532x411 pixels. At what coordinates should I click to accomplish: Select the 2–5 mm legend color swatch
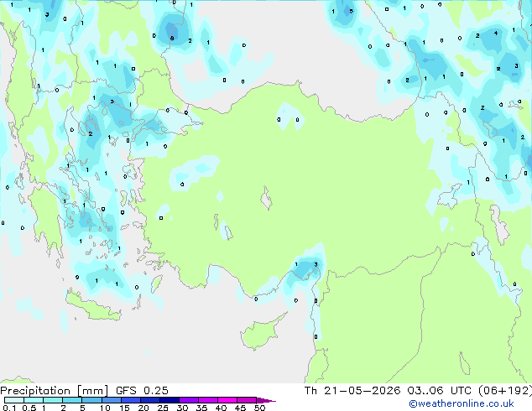coord(72,400)
